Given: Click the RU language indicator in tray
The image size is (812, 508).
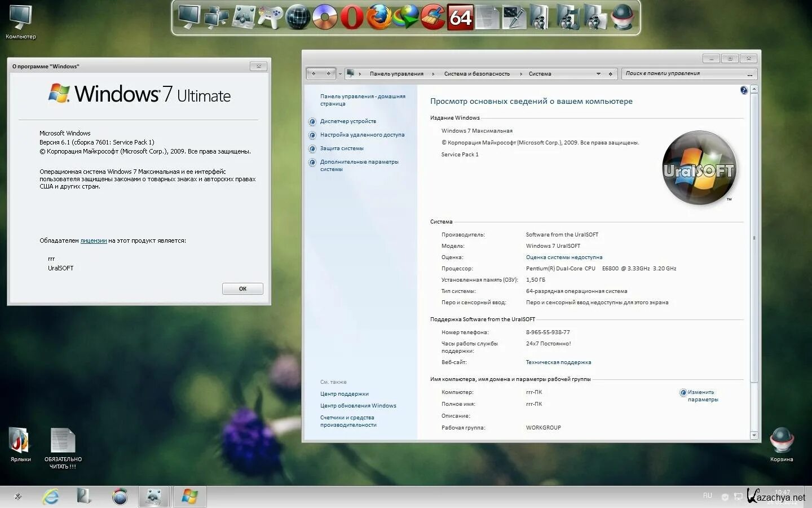Looking at the screenshot, I should 708,496.
